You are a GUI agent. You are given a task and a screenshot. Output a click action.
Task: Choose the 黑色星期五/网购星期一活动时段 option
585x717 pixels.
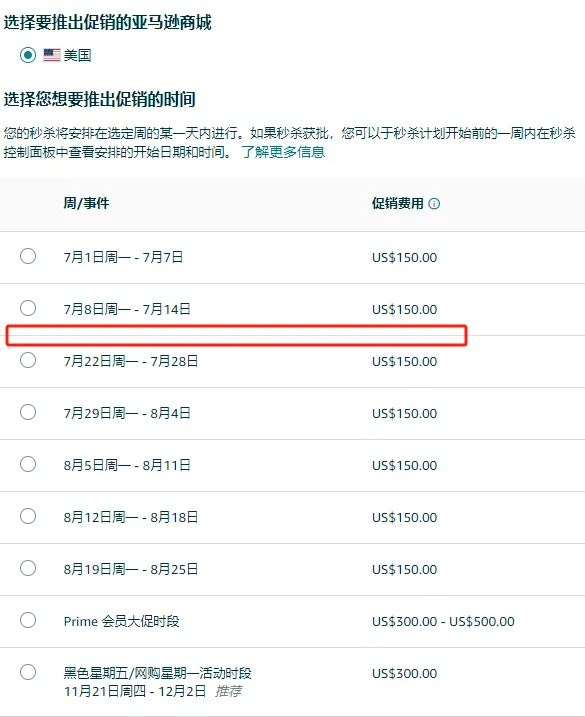[28, 672]
